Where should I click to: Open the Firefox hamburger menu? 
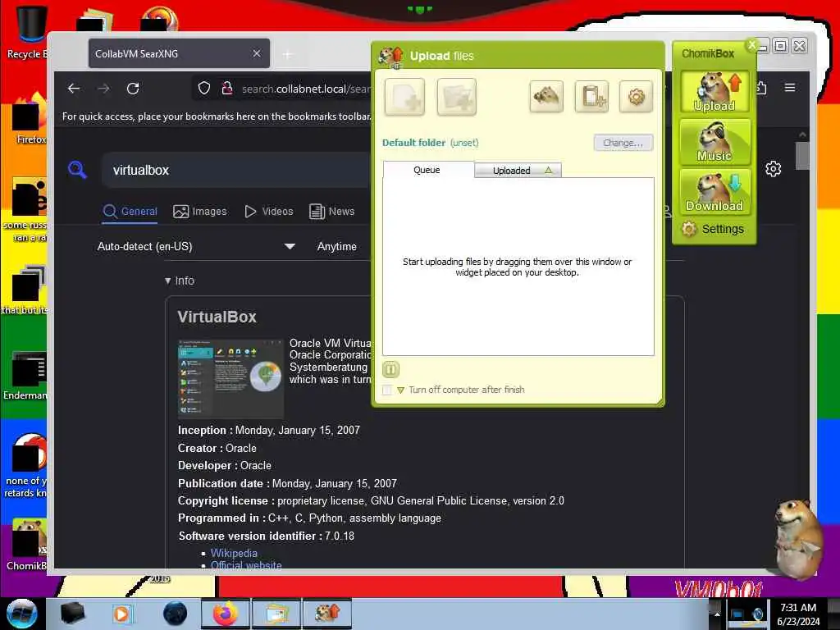(x=790, y=87)
